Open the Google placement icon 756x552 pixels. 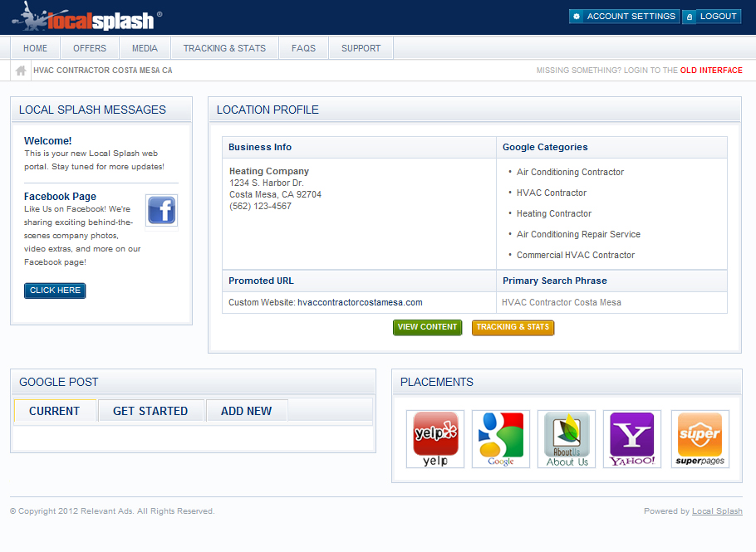pos(501,438)
